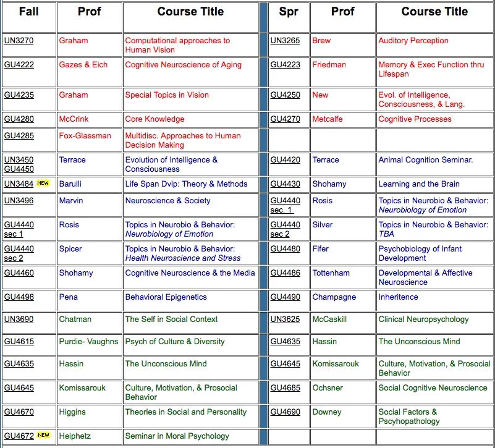This screenshot has width=495, height=448.
Task: Open the GU4285 course link
Action: pos(19,136)
